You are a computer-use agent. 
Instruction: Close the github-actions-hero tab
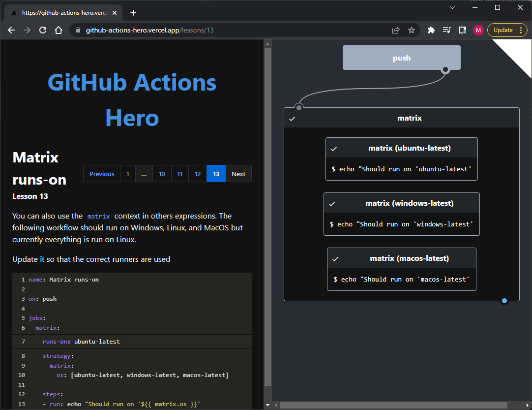point(115,13)
